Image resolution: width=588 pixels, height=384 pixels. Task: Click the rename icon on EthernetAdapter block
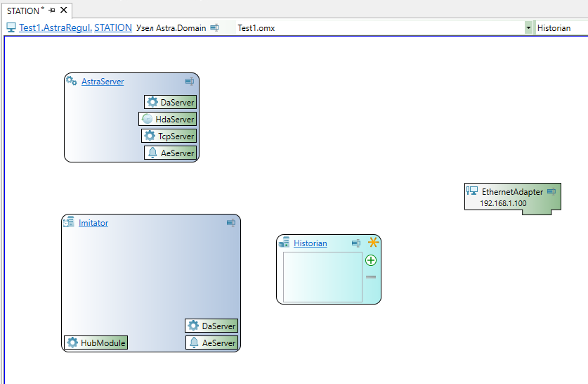coord(551,191)
